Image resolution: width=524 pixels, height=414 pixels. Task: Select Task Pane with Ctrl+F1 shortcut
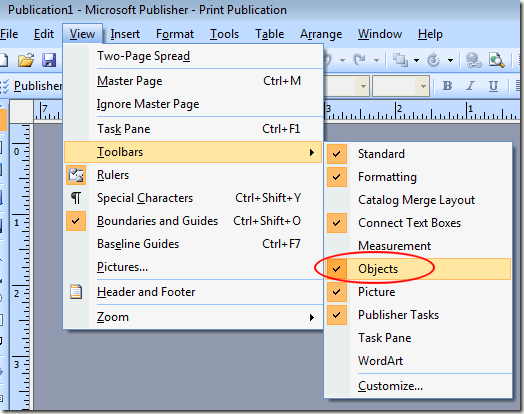tap(193, 129)
